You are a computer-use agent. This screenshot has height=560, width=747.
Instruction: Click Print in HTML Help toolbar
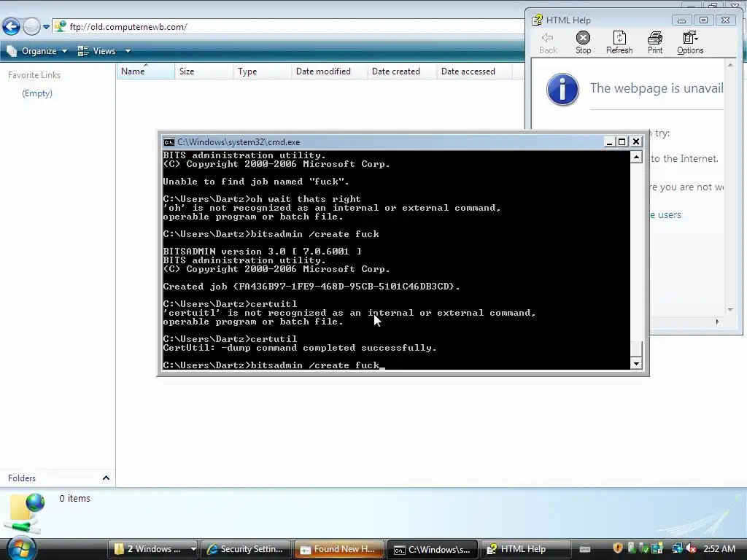click(655, 42)
